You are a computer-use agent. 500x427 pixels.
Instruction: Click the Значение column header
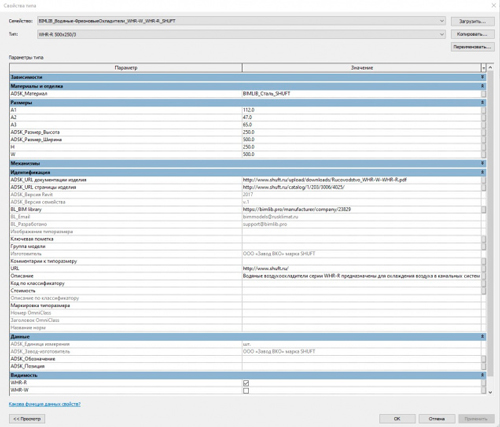pos(362,68)
